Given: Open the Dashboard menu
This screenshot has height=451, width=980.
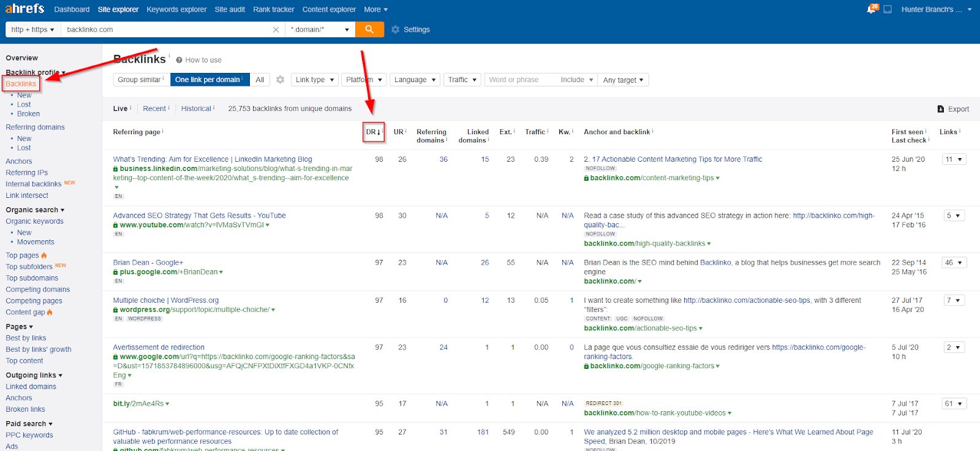Looking at the screenshot, I should (72, 9).
